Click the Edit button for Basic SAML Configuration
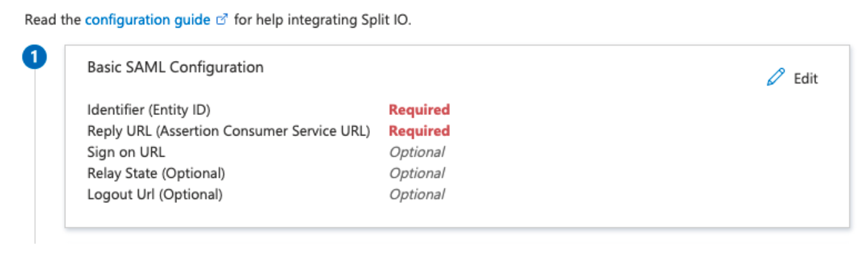868x253 pixels. (793, 78)
